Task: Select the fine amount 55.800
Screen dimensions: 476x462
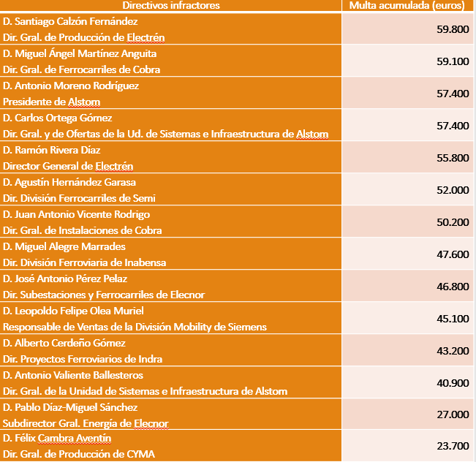Action: (x=453, y=158)
